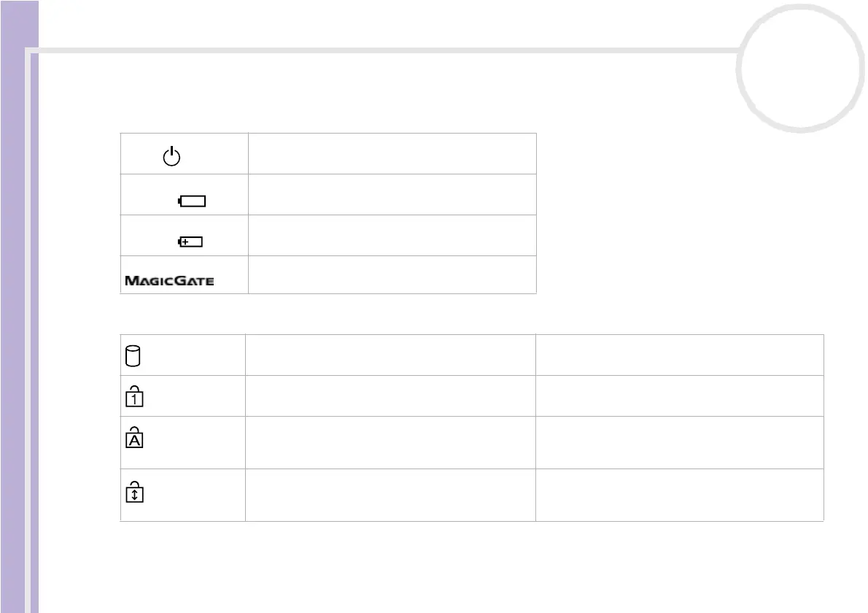Click the power indicator icon
Image resolution: width=868 pixels, height=613 pixels.
tap(171, 155)
